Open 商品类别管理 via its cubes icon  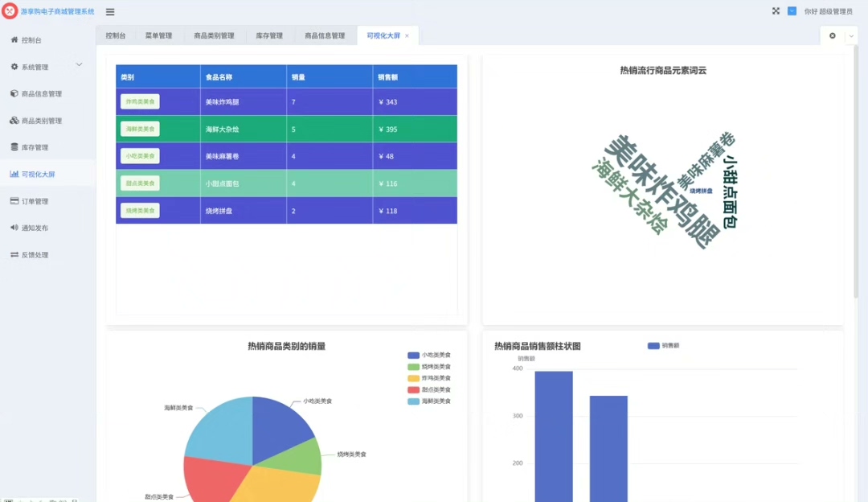tap(14, 120)
